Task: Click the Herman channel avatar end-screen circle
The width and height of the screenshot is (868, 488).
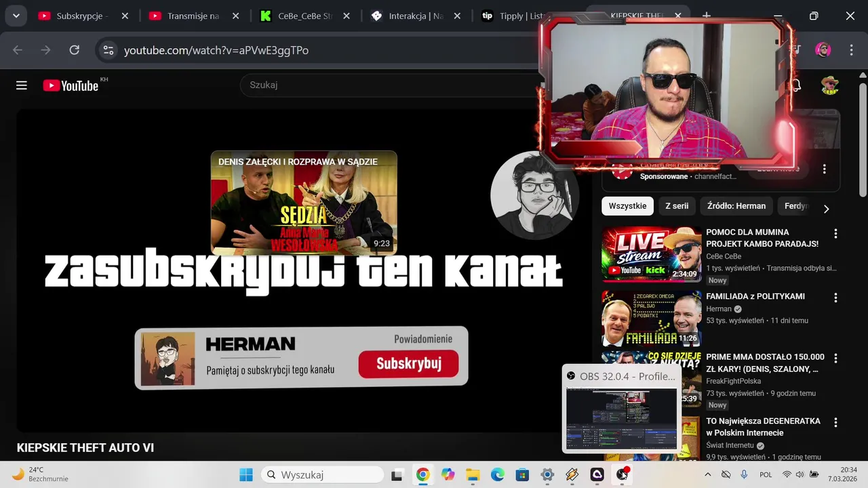Action: (x=534, y=195)
